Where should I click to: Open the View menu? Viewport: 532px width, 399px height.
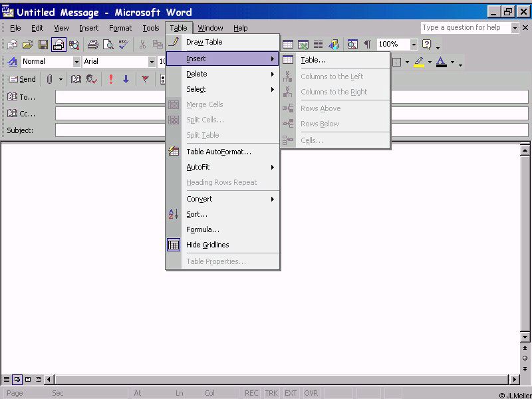pos(61,28)
